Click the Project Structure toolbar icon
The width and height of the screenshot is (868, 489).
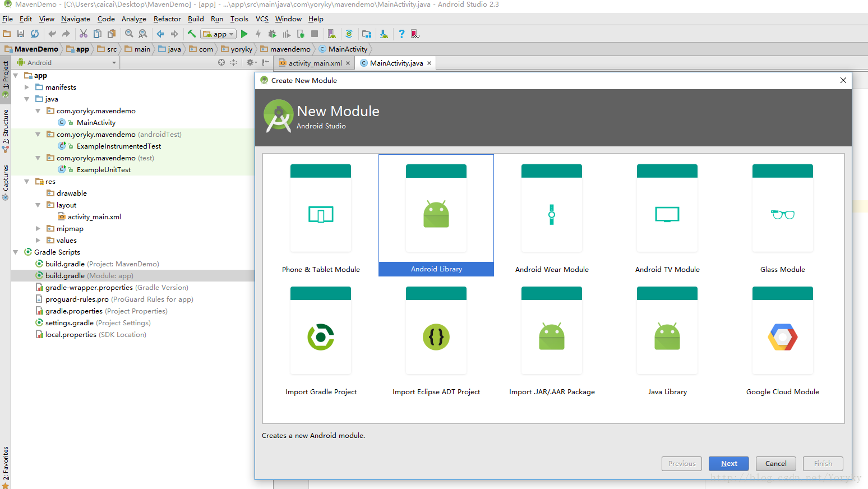tap(367, 34)
